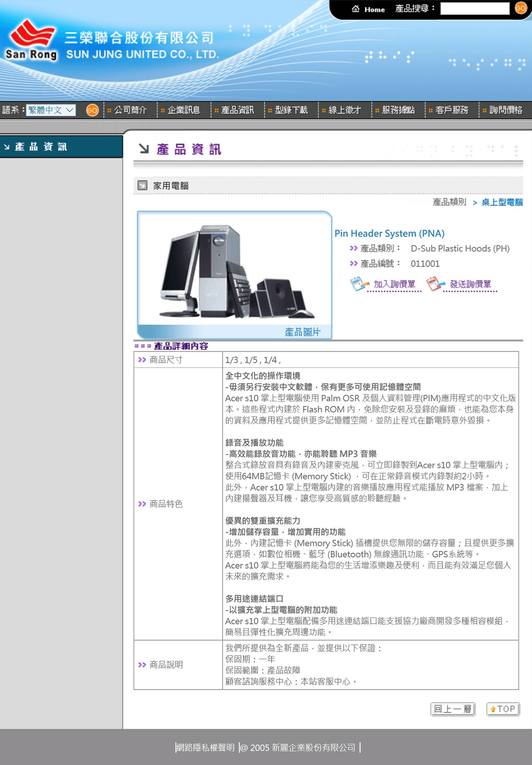Click the orange GO button beside product search
The width and height of the screenshot is (532, 765).
coord(521,8)
